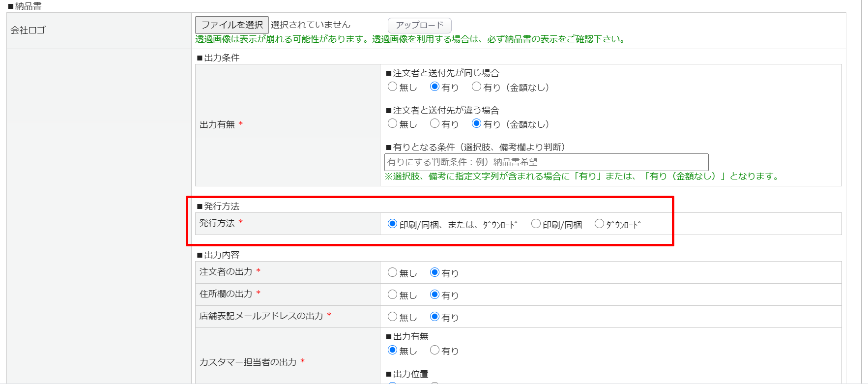
Task: Choose 有り（金額なし） for 注文者と送付先が違う場合
Action: 476,124
